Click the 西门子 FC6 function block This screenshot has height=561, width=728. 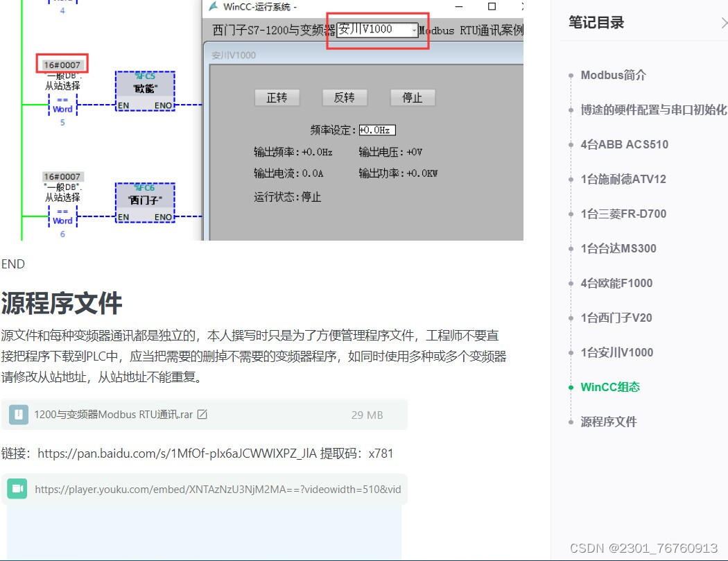[146, 203]
